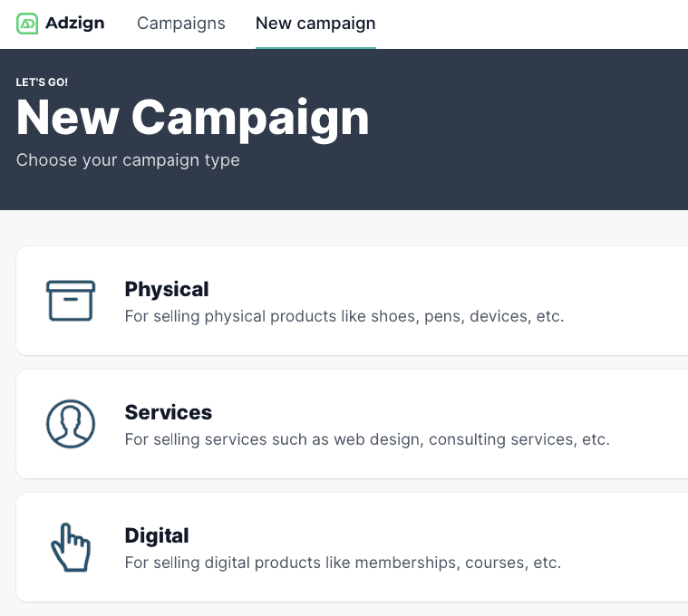This screenshot has height=616, width=688.
Task: Select the New campaign tab
Action: 315,24
